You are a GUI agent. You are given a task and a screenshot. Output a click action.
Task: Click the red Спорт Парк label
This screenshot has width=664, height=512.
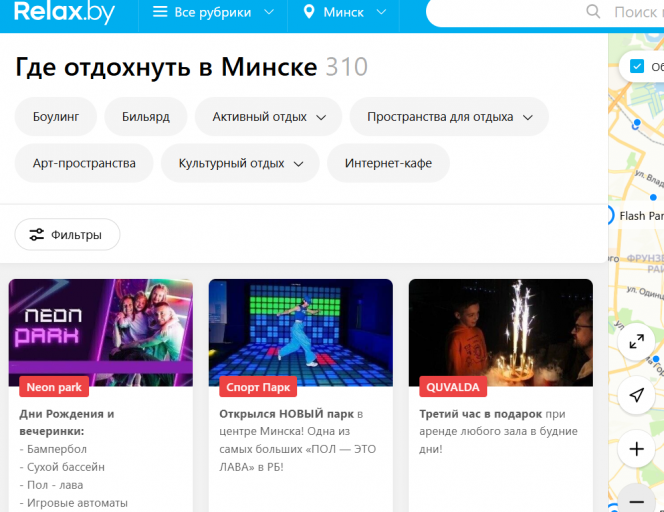(x=258, y=387)
